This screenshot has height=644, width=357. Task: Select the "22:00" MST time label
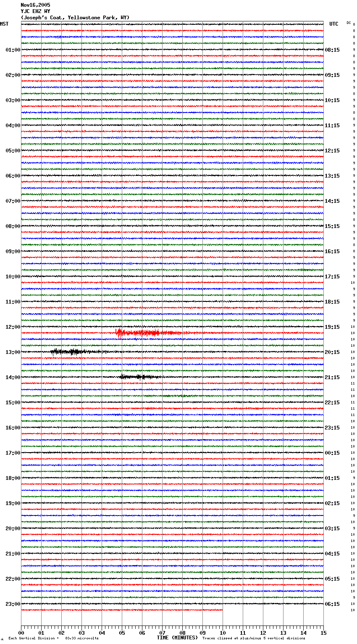pyautogui.click(x=13, y=579)
